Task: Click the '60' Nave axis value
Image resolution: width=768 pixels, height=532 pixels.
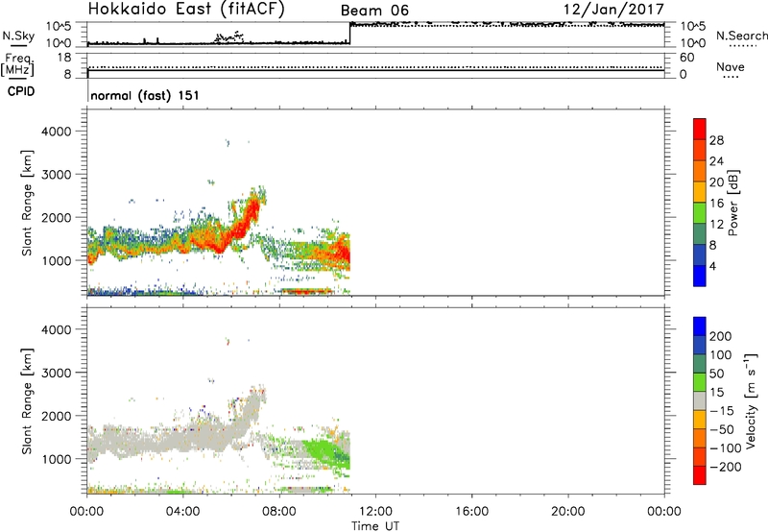Action: [686, 58]
